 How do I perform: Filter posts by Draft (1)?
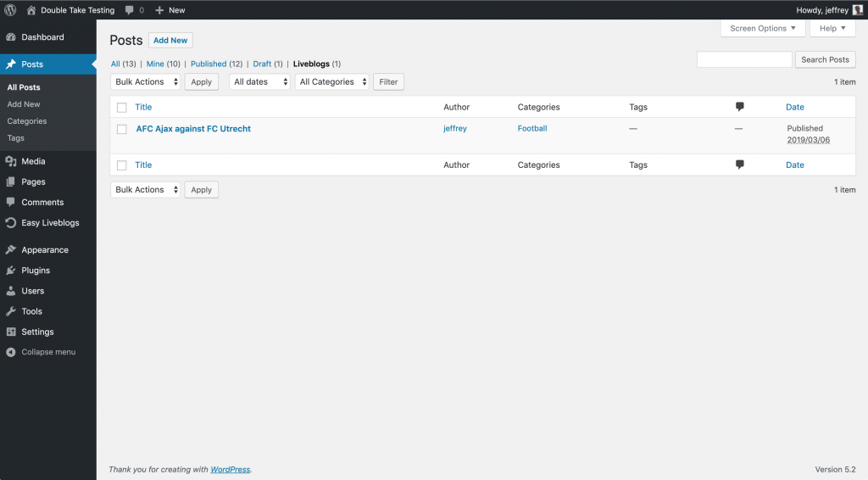click(268, 64)
